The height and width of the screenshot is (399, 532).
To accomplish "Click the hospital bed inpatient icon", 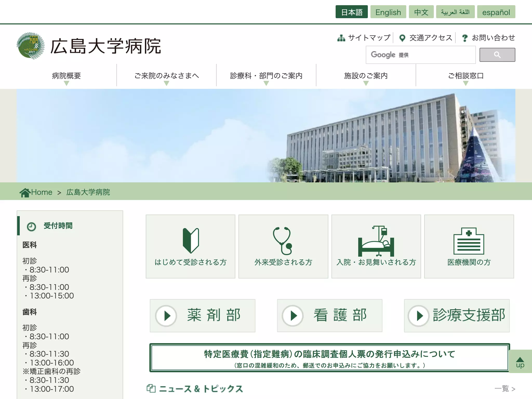I will (x=376, y=241).
